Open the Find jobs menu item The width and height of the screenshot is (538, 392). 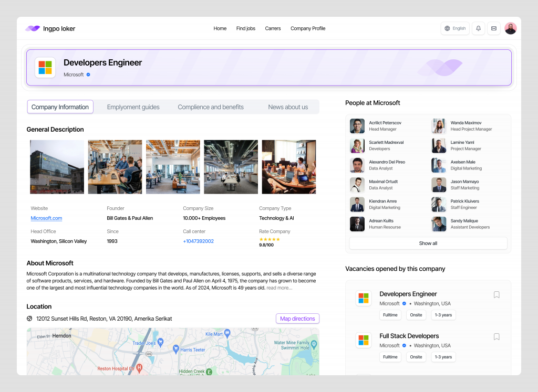[x=245, y=28]
